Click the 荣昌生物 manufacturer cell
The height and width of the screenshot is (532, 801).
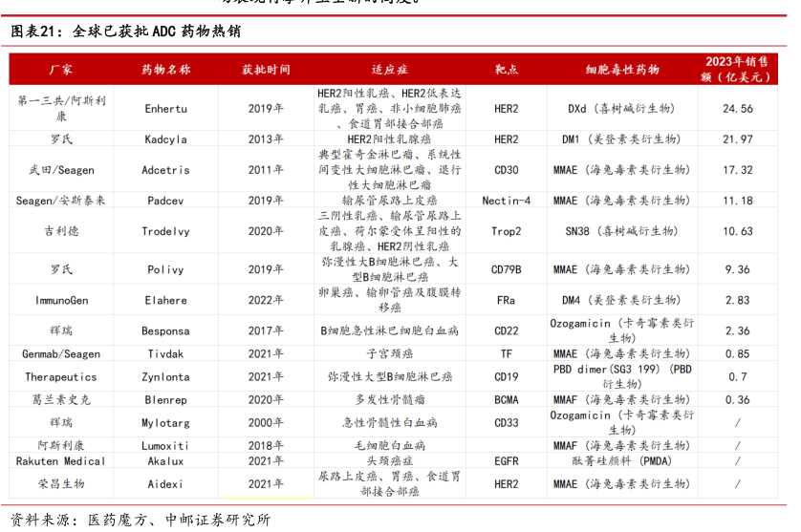[x=61, y=483]
